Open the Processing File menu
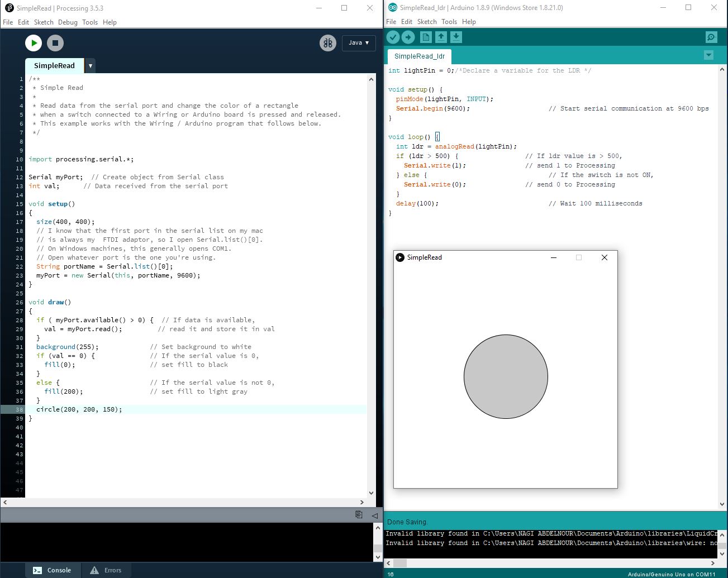728x578 pixels. (8, 22)
